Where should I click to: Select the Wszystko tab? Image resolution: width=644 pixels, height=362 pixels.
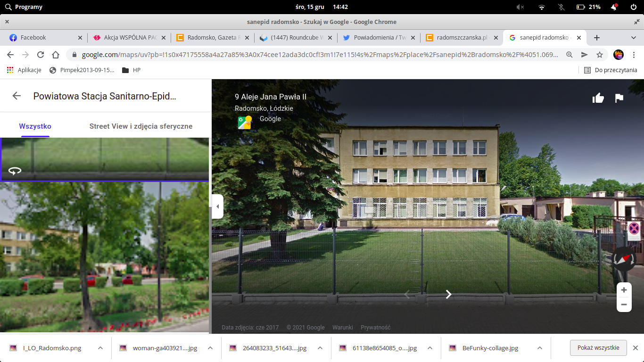click(35, 126)
